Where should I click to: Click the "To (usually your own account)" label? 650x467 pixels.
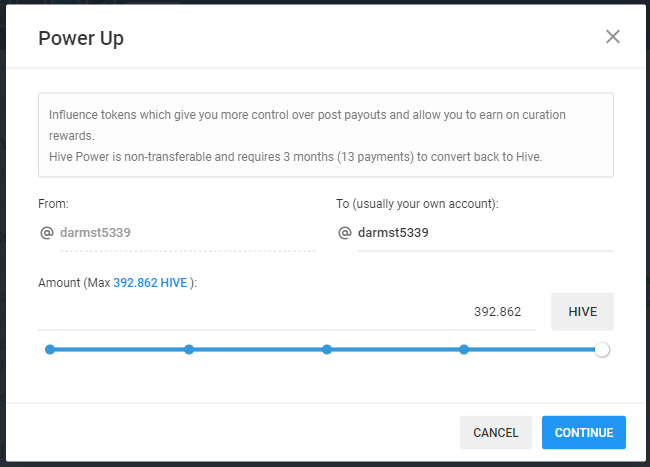pos(417,203)
